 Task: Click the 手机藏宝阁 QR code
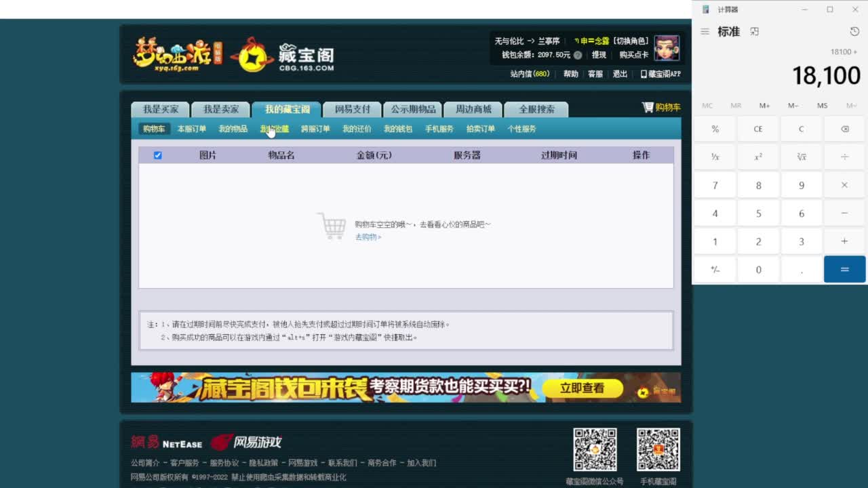tap(658, 449)
